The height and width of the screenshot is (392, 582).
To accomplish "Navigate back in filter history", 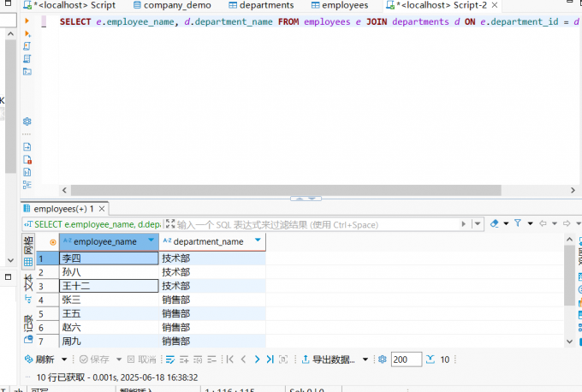I will pos(543,223).
